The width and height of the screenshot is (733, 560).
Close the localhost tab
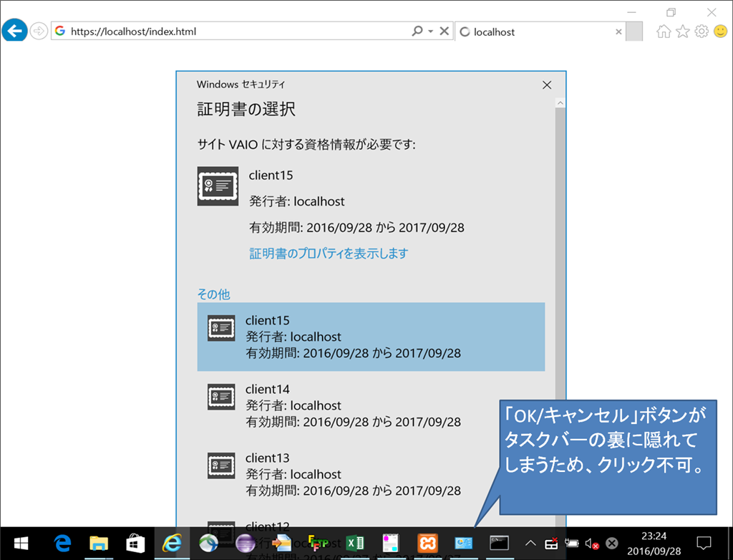618,32
